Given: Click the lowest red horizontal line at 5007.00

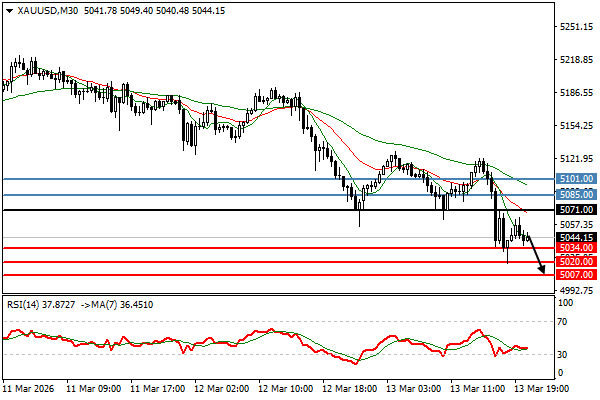Looking at the screenshot, I should pyautogui.click(x=200, y=274).
